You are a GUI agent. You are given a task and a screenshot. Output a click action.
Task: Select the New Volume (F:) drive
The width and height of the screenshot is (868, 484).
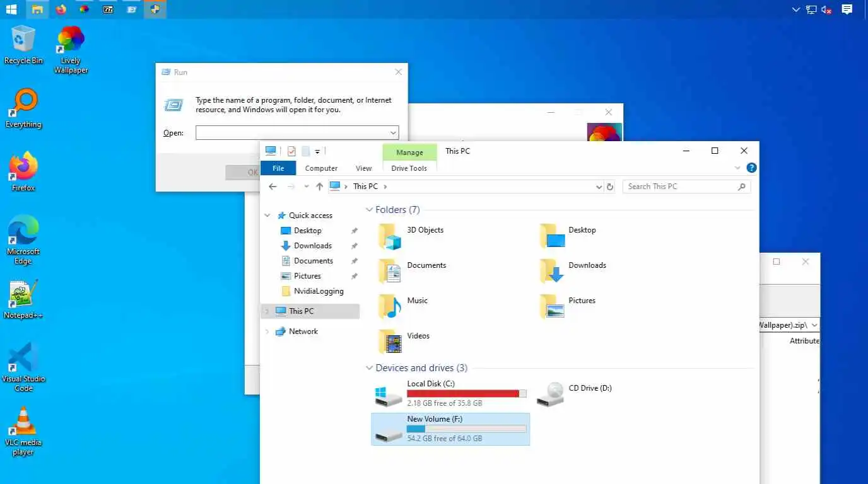(450, 429)
